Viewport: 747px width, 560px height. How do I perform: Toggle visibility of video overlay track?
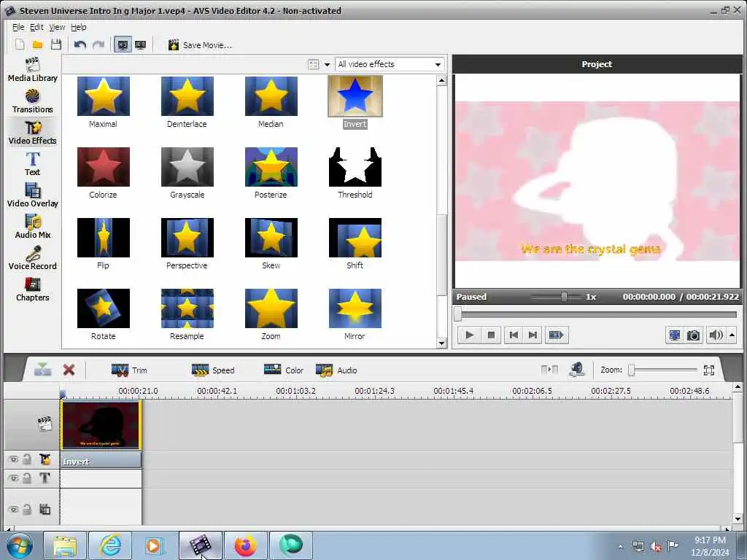point(13,509)
